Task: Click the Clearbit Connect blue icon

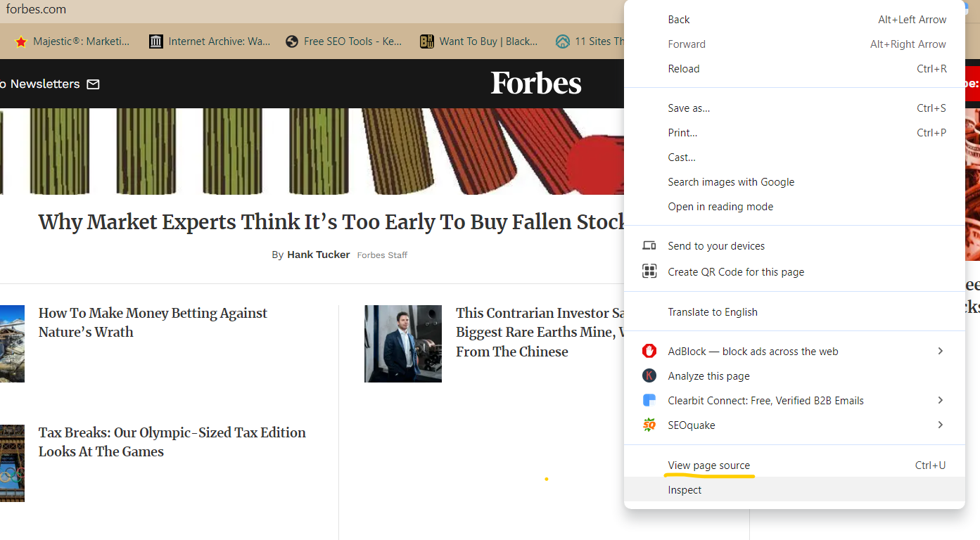Action: point(649,400)
